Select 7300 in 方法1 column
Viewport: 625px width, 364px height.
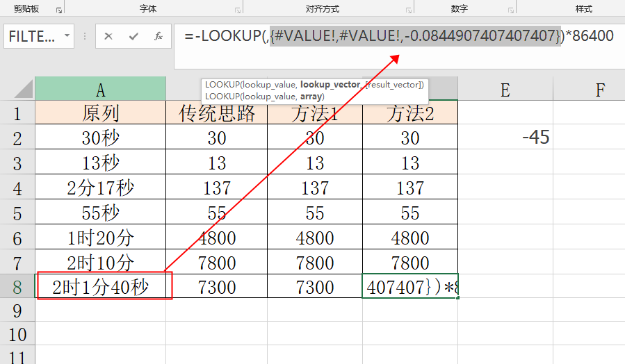315,286
